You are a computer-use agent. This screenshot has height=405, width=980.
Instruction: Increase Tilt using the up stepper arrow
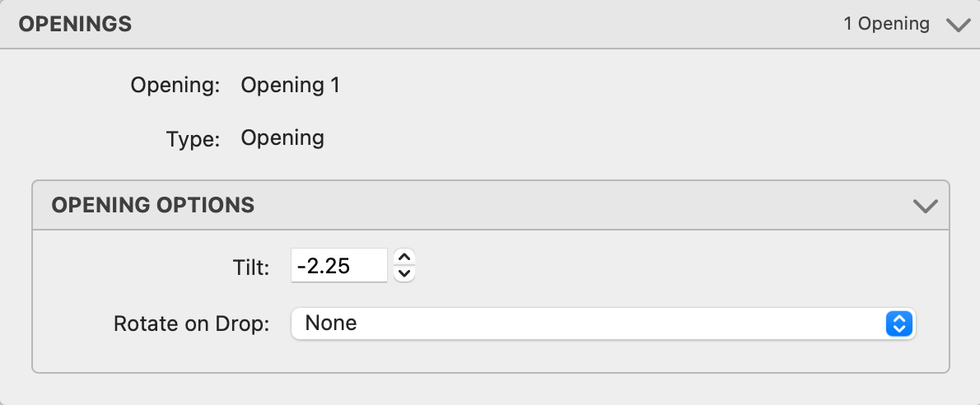click(404, 257)
